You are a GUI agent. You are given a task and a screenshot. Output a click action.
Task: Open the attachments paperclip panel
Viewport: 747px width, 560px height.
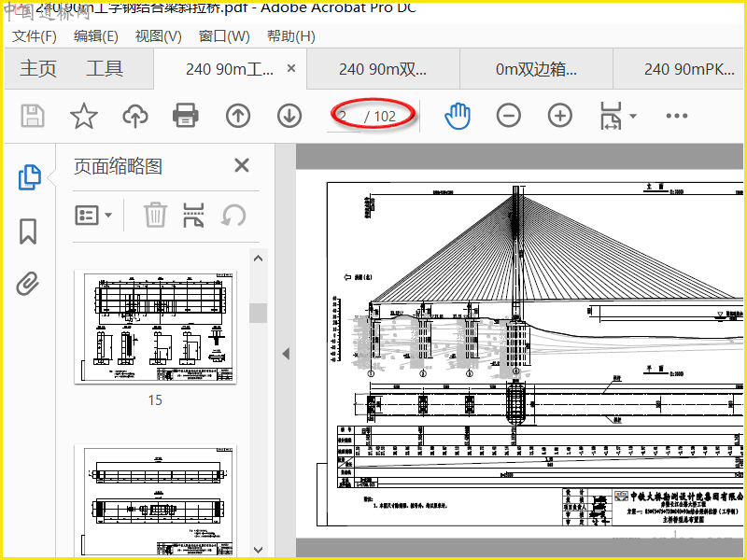pos(28,284)
